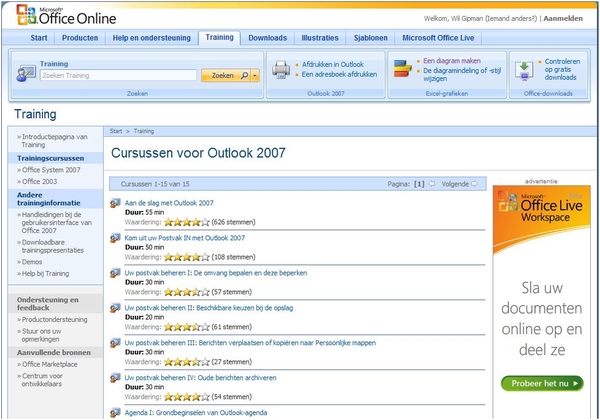Open the Sjablonen tab
The image size is (600, 420).
[369, 38]
